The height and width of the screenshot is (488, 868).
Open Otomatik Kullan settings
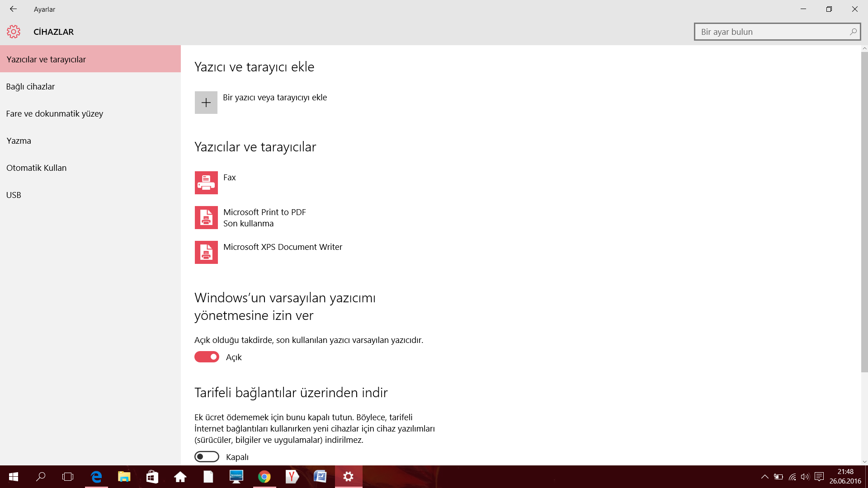click(90, 168)
